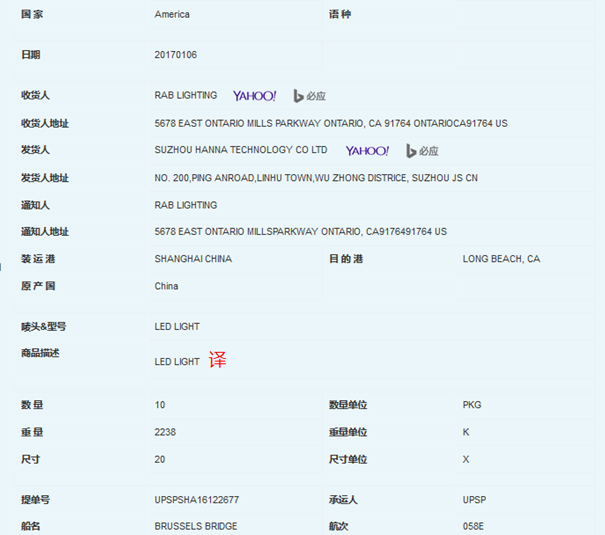
Task: Select voyage number 058E
Action: pos(473,526)
